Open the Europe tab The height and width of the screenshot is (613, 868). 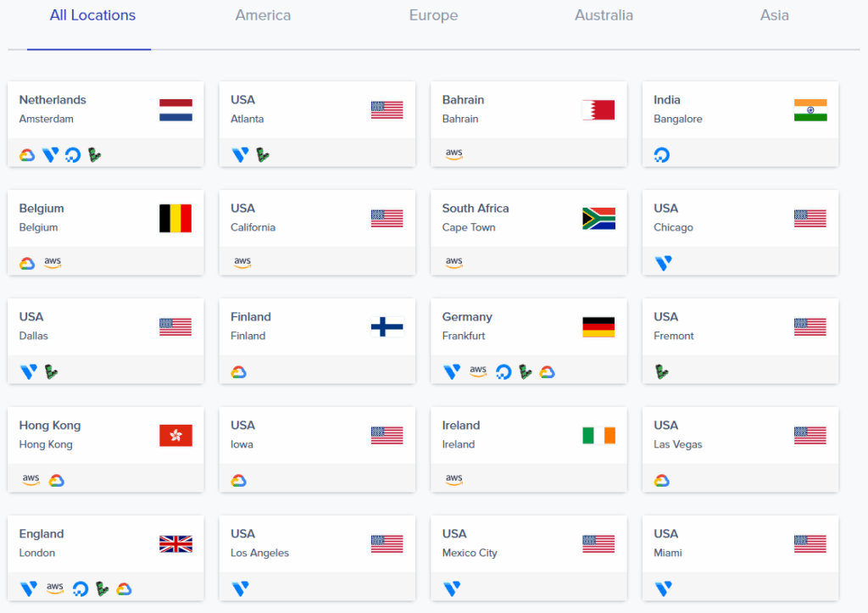tap(433, 15)
